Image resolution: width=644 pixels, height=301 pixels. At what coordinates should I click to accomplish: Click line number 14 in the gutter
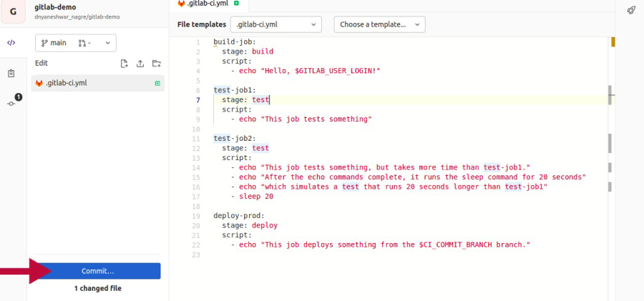(x=197, y=167)
